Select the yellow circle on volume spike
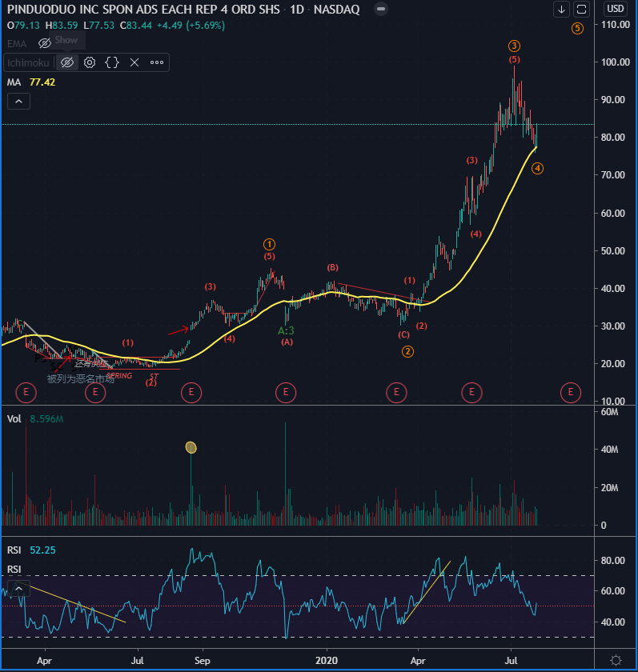Screen dimensions: 638x672 pyautogui.click(x=191, y=447)
